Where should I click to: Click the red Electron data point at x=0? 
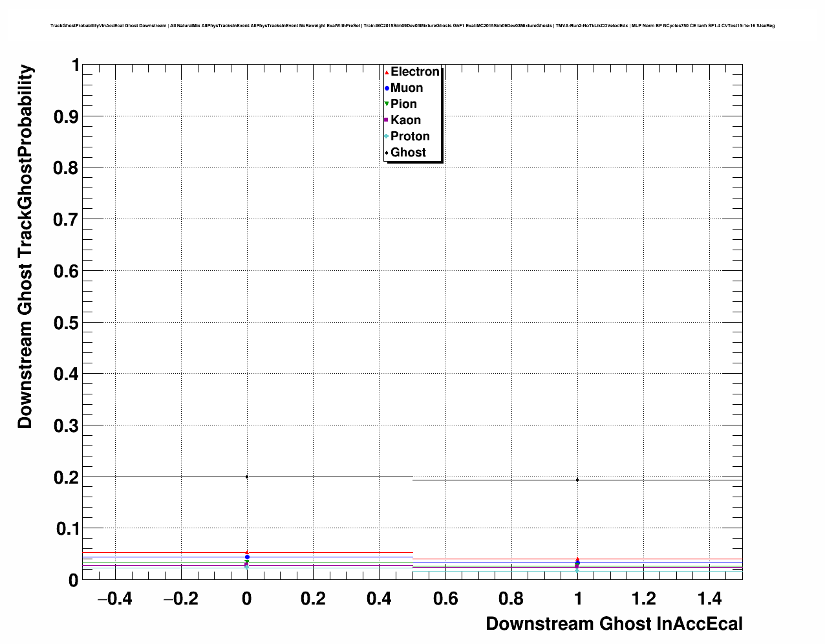click(x=247, y=552)
